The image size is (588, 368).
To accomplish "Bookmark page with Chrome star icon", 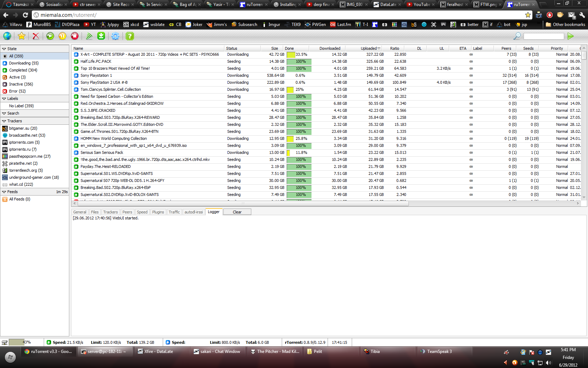I will (x=528, y=15).
